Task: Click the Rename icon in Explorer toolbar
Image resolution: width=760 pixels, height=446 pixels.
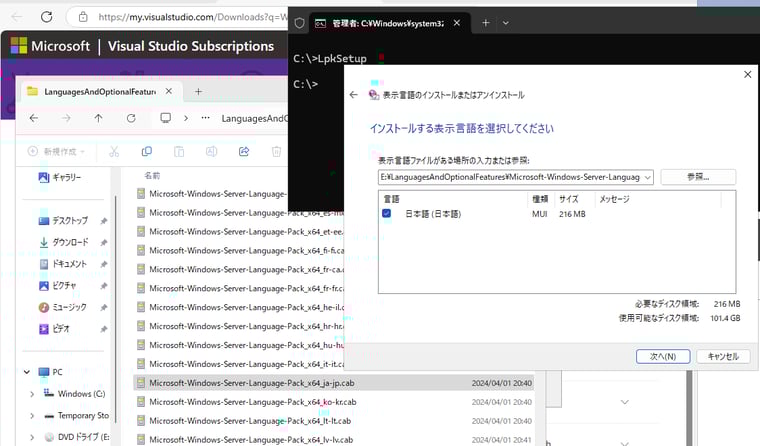Action: coord(211,152)
